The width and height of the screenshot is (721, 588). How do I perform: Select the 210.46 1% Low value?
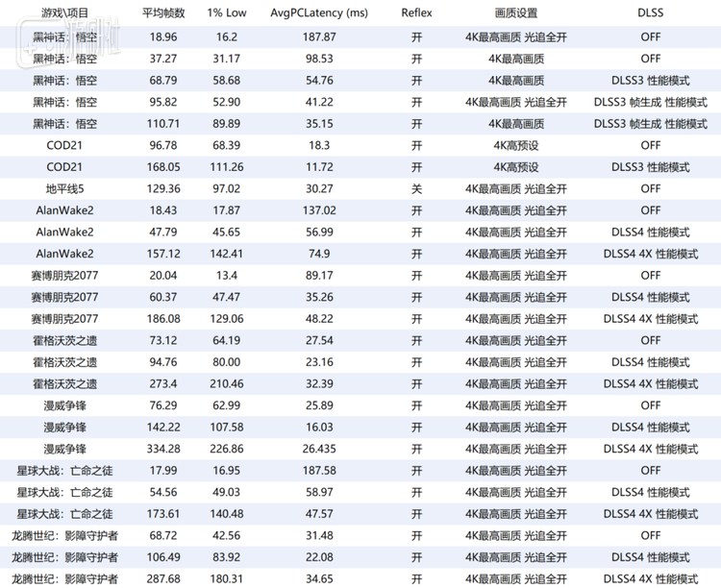[x=227, y=383]
